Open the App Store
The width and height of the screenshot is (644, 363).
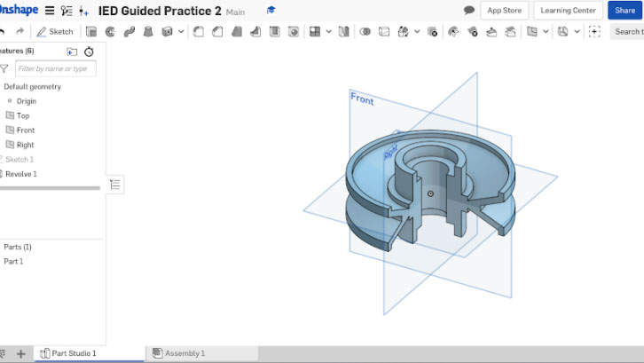(505, 11)
